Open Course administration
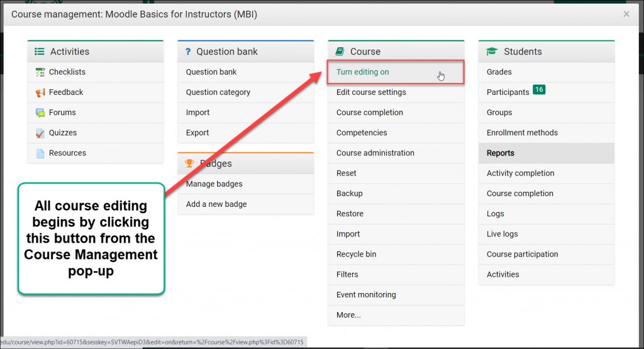 pyautogui.click(x=375, y=153)
